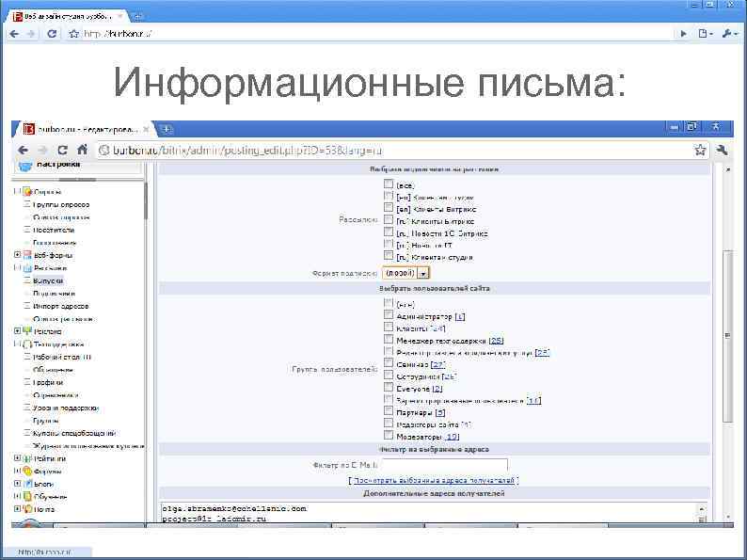The image size is (747, 560).
Task: Click the Веб-формы section icon
Action: pos(27,255)
